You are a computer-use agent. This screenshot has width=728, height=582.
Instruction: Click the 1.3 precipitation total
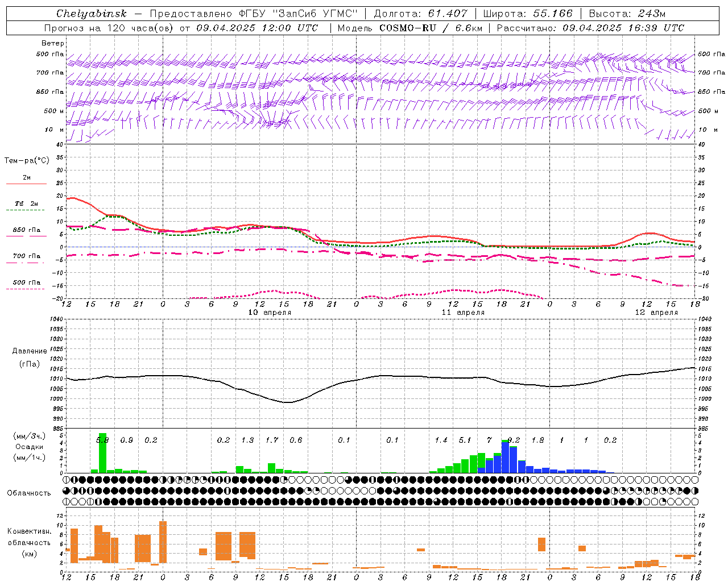coord(247,440)
